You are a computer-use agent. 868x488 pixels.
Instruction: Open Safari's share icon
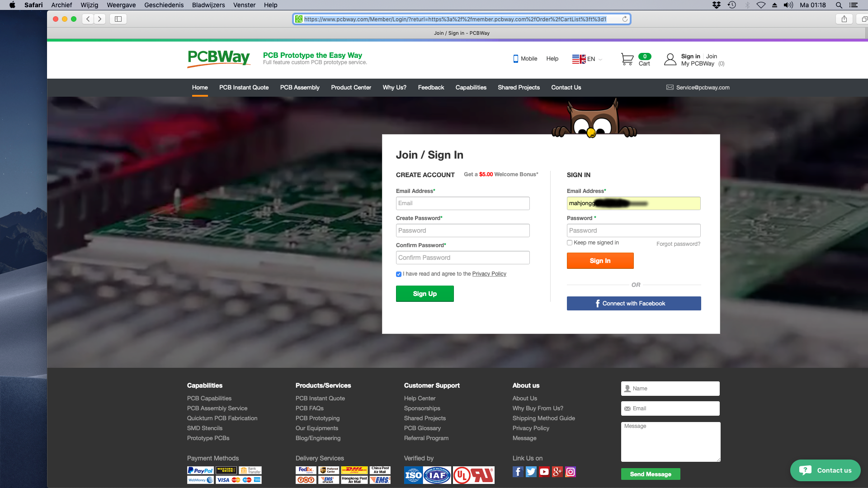(844, 19)
